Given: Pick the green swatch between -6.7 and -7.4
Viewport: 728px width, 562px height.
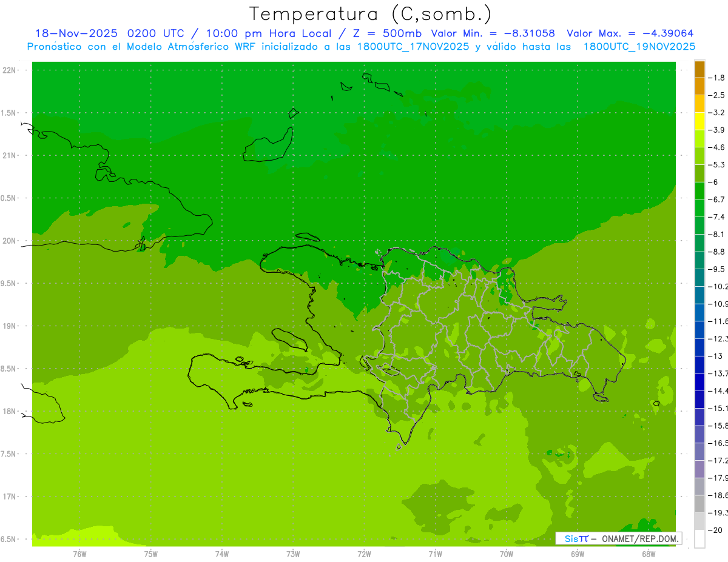Looking at the screenshot, I should (699, 208).
